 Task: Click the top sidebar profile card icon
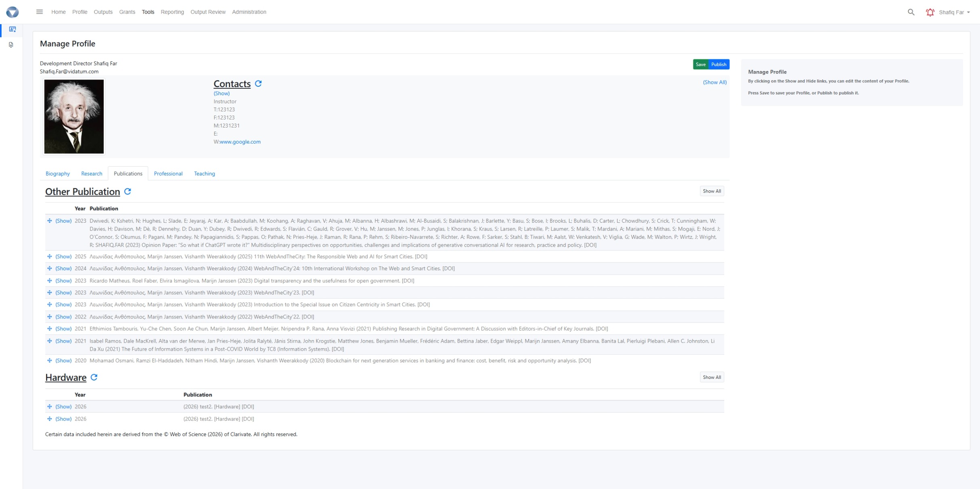point(13,29)
